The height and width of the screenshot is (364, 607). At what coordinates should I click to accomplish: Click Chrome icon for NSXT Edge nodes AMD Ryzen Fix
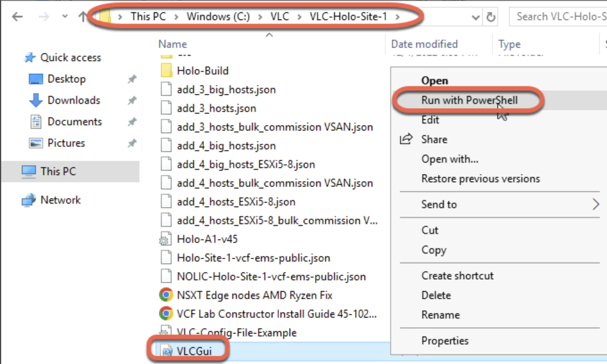pyautogui.click(x=166, y=295)
